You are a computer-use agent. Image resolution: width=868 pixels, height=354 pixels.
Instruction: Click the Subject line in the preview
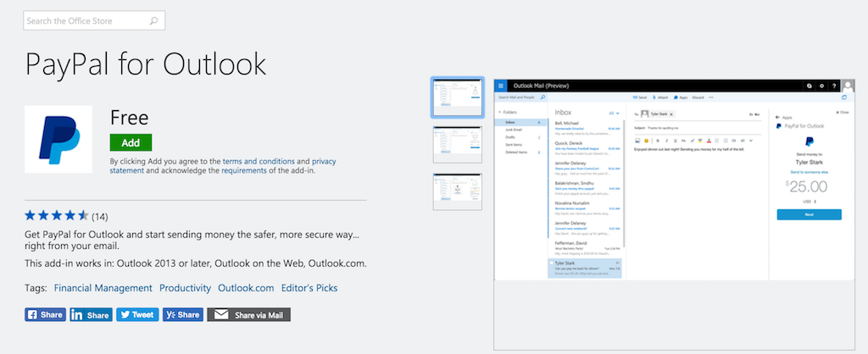click(x=698, y=128)
